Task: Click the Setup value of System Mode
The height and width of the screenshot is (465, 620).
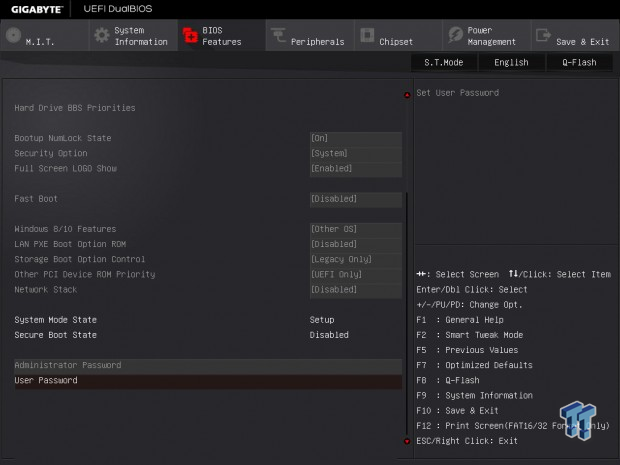Action: [x=322, y=320]
